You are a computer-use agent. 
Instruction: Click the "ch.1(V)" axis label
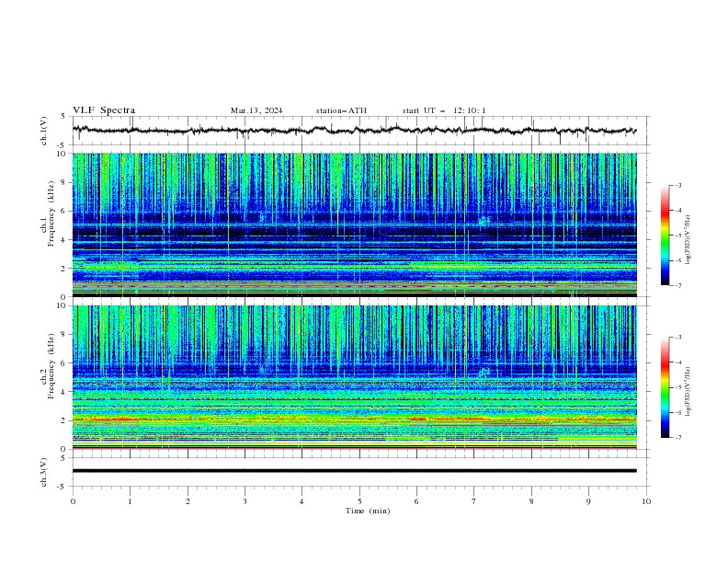tap(44, 131)
